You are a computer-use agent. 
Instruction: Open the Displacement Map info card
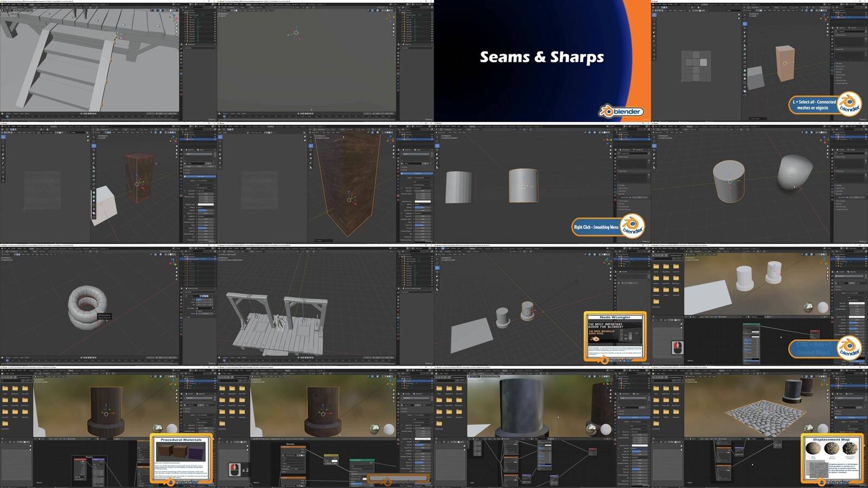click(832, 458)
